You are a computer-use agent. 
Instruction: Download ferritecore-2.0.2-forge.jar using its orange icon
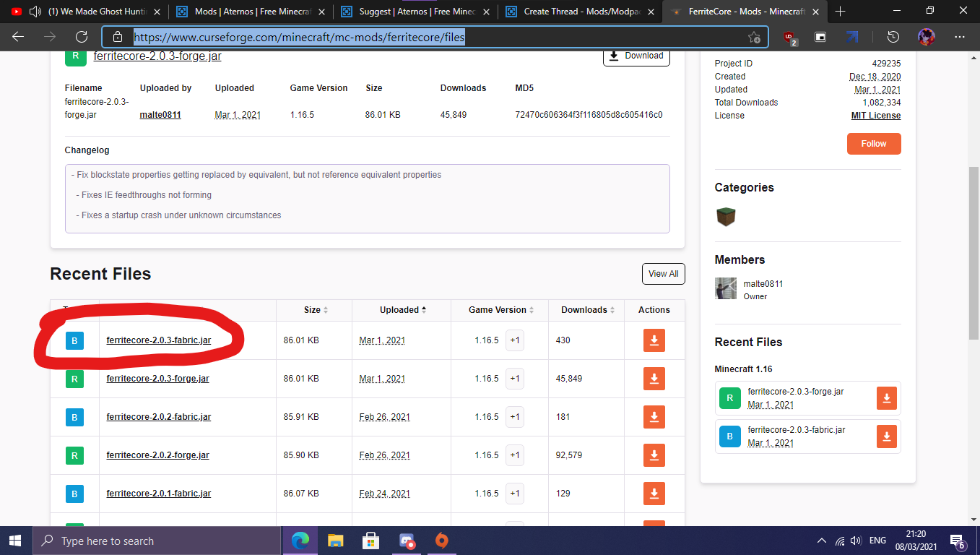coord(654,455)
